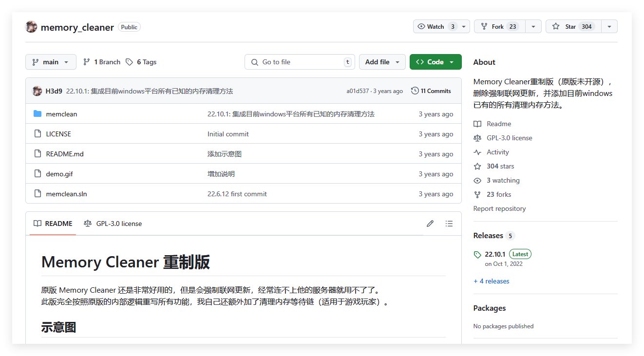
Task: Click the Memory Cleaner 重制版 heading
Action: [x=126, y=262]
